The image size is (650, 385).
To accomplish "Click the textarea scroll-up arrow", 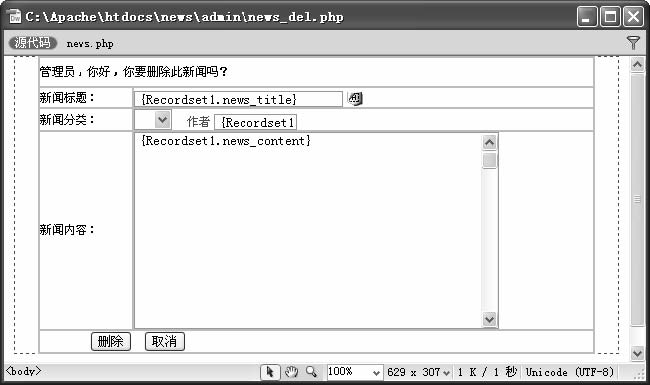I will pos(489,143).
